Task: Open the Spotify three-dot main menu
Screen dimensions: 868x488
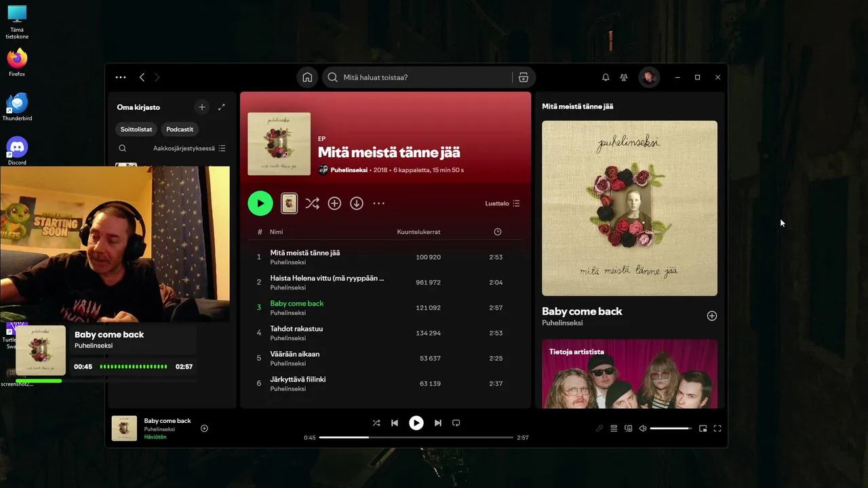Action: pos(121,77)
